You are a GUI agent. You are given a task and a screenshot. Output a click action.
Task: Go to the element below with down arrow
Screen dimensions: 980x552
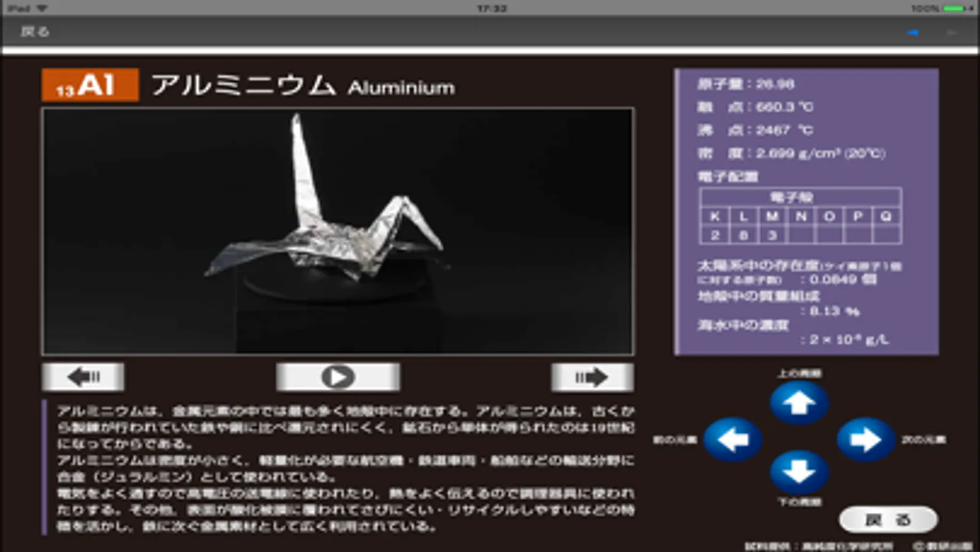tap(799, 472)
